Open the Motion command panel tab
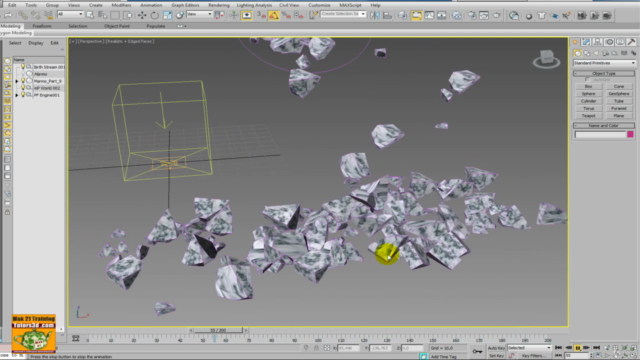The width and height of the screenshot is (640, 360). (x=609, y=42)
